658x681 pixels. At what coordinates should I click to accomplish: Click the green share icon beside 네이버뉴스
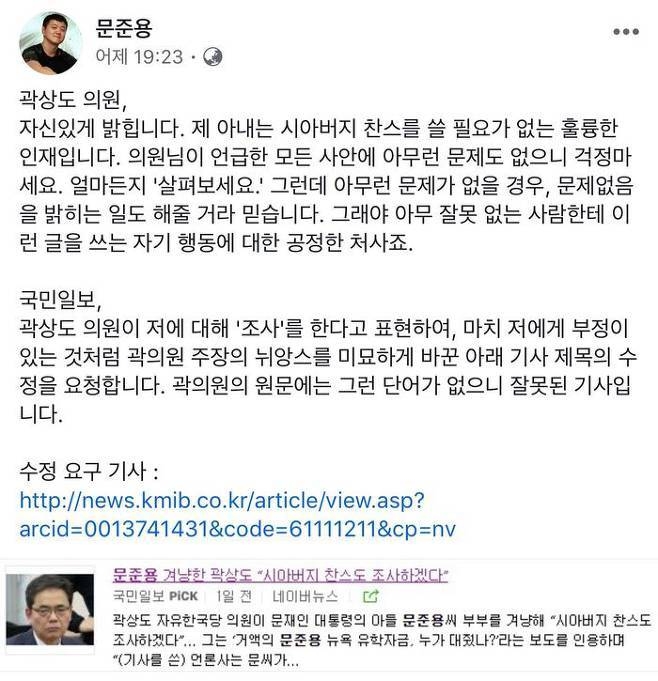370,596
